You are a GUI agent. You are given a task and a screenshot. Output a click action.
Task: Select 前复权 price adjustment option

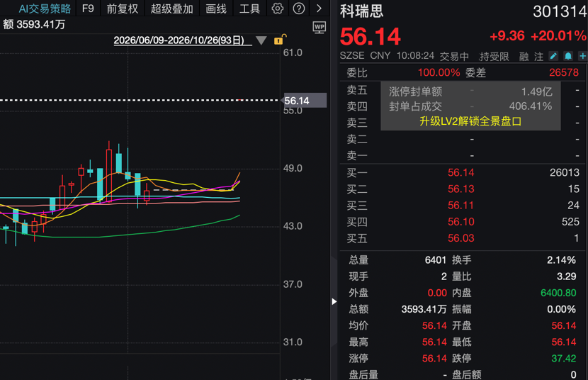[123, 9]
